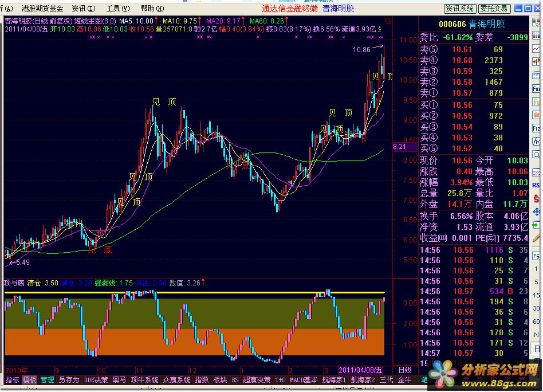Screen dimensions: 543x392
Task: Click the 2011/04/08/五 date label on the time axis
Action: [360, 370]
